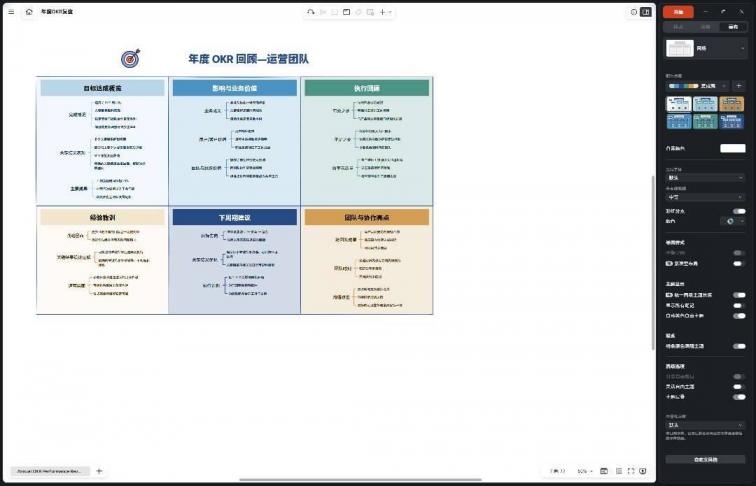Viewport: 756px width, 486px height.
Task: Click the 自定义风格 button at panel bottom
Action: pyautogui.click(x=705, y=459)
